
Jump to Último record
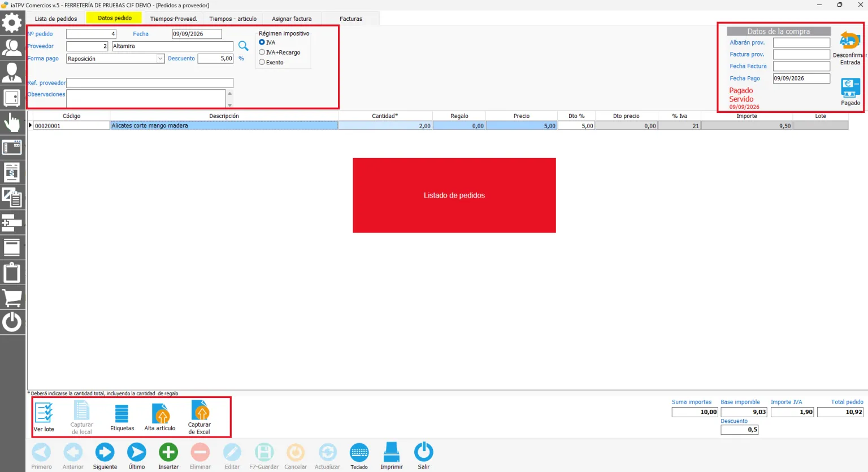pyautogui.click(x=137, y=456)
